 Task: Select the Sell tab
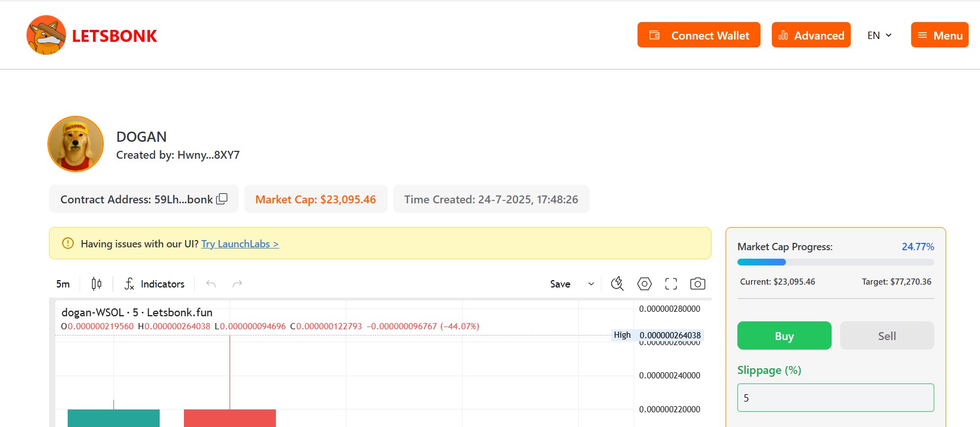coord(887,335)
